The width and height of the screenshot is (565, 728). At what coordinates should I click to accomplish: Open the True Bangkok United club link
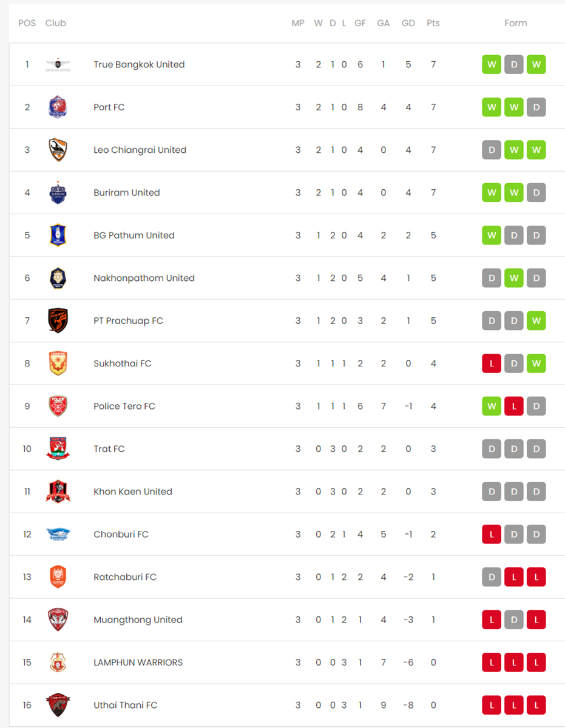(139, 64)
